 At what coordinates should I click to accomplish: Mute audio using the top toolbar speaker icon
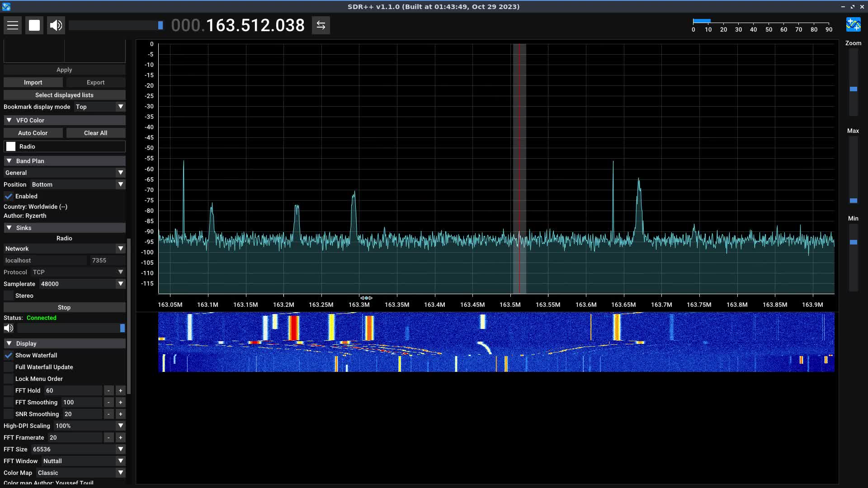pyautogui.click(x=56, y=25)
